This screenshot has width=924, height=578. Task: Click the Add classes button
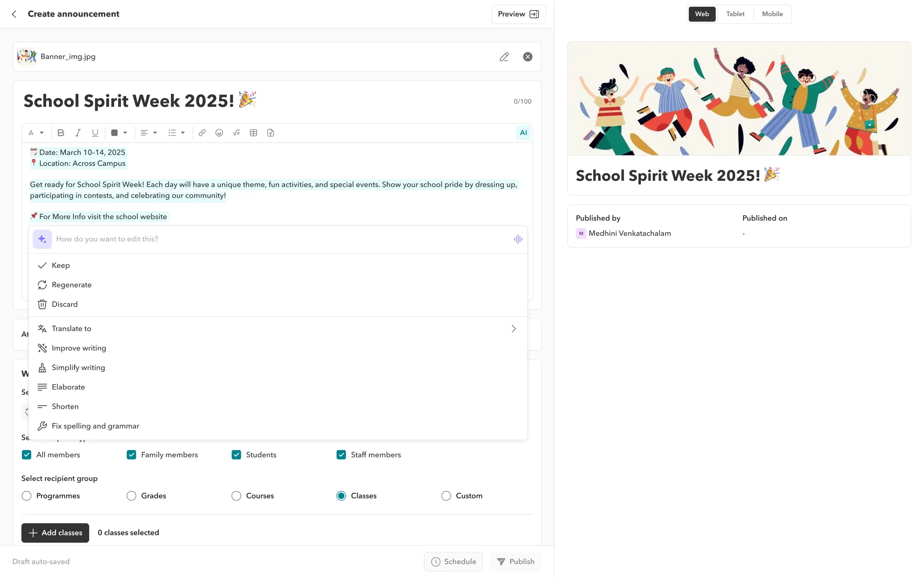(x=56, y=533)
